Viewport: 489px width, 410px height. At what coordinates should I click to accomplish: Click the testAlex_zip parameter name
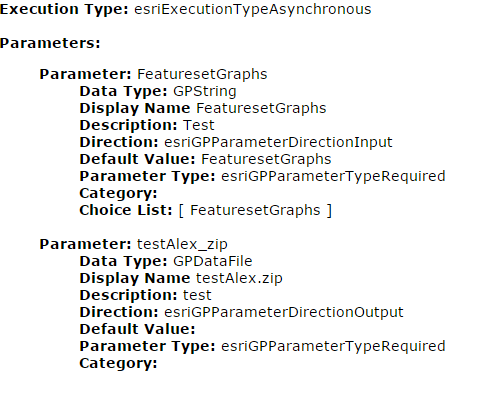[x=182, y=244]
